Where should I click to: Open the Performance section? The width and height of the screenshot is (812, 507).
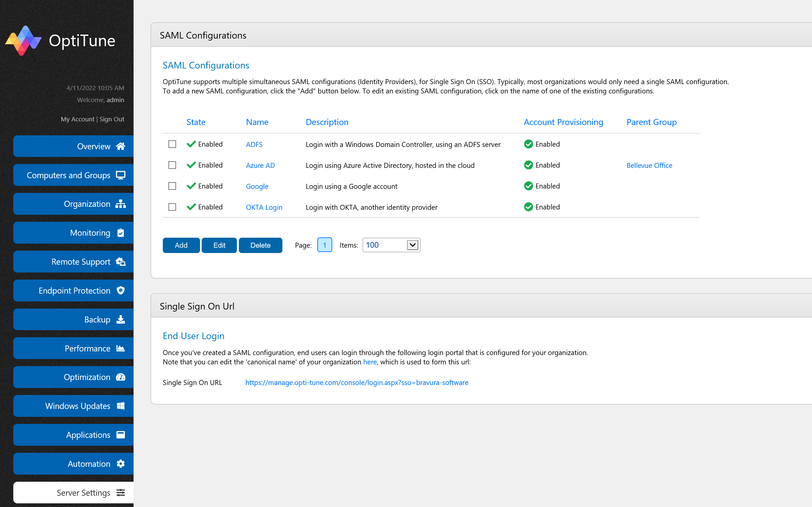pos(73,348)
